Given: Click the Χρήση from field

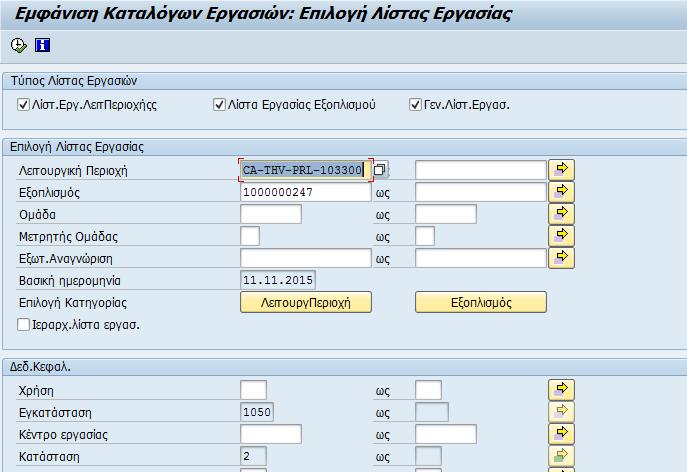Looking at the screenshot, I should (x=253, y=390).
